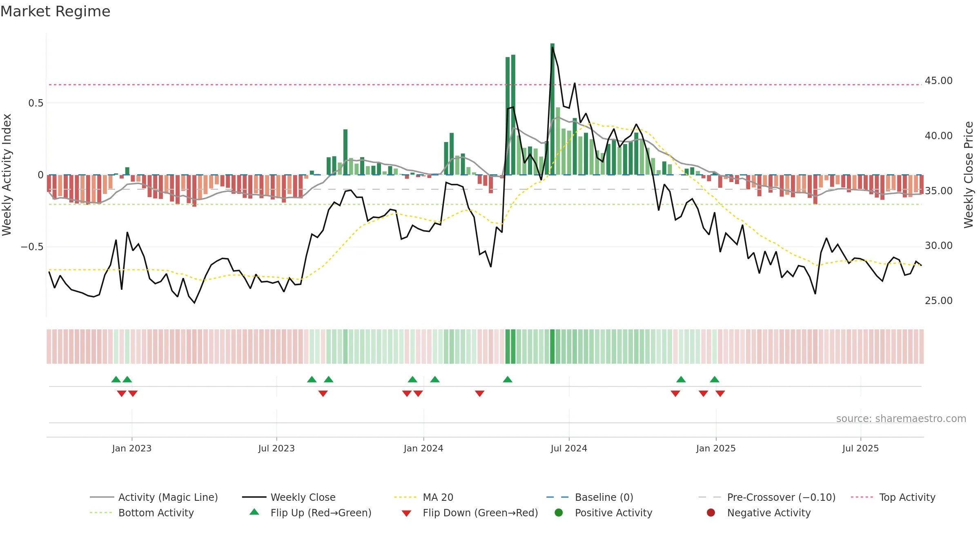
Task: Click the Jul 2023 x-axis label
Action: coord(276,448)
